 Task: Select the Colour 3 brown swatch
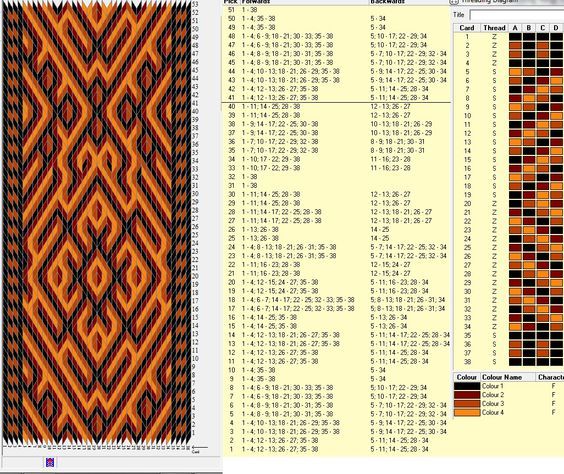[x=467, y=404]
